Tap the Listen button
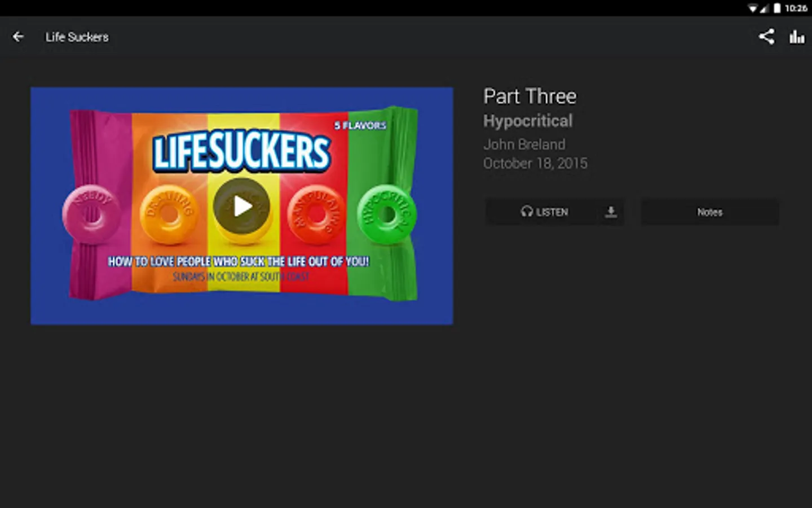The width and height of the screenshot is (812, 508). 544,212
